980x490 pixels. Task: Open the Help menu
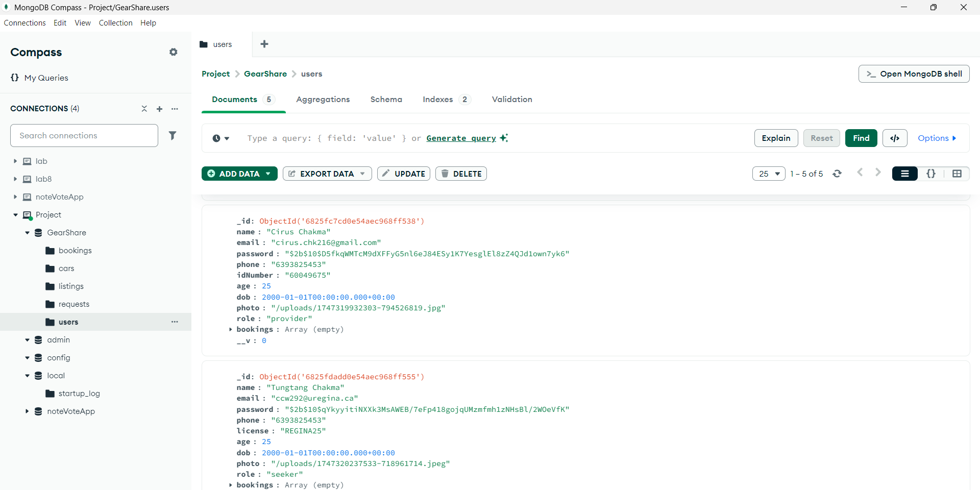[x=148, y=23]
